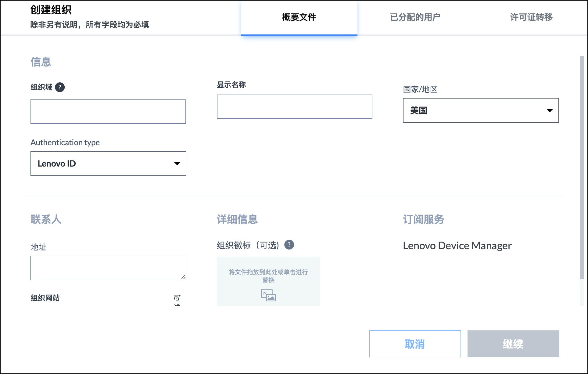Go to the 许可证转移 tab
The height and width of the screenshot is (374, 588).
531,17
